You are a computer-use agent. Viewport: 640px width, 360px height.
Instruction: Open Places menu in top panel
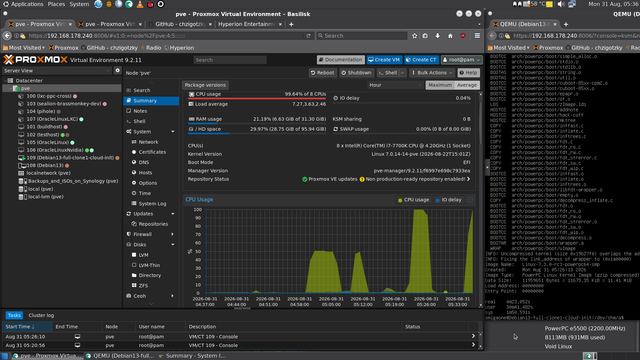coord(56,4)
